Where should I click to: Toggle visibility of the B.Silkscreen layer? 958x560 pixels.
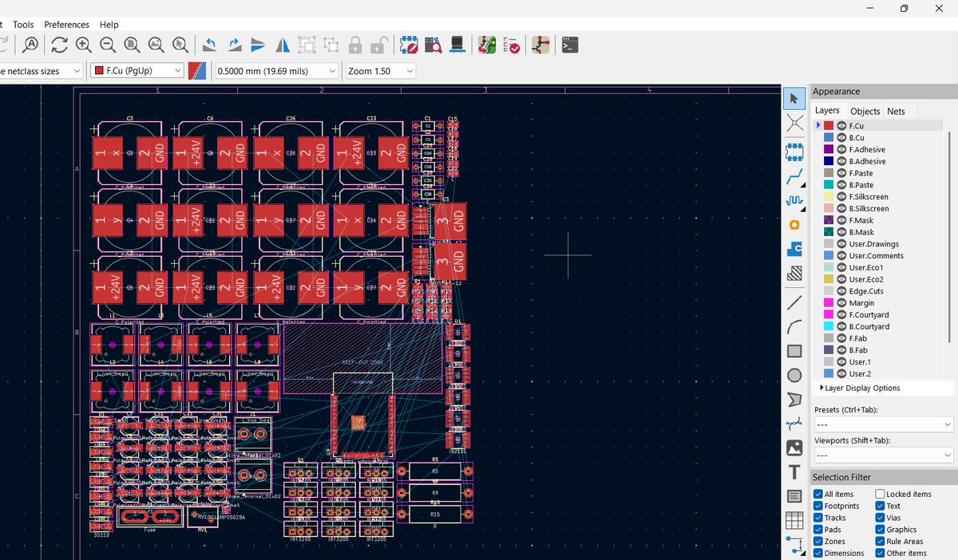pyautogui.click(x=844, y=208)
